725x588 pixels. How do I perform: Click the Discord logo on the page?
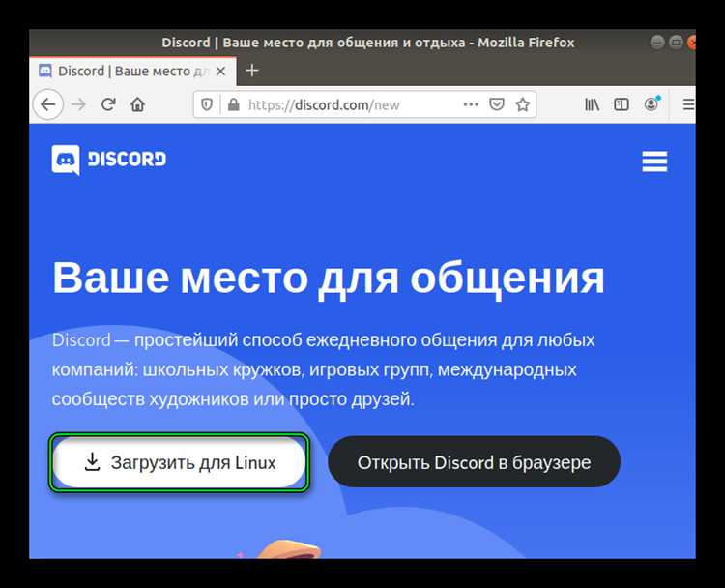tap(108, 161)
